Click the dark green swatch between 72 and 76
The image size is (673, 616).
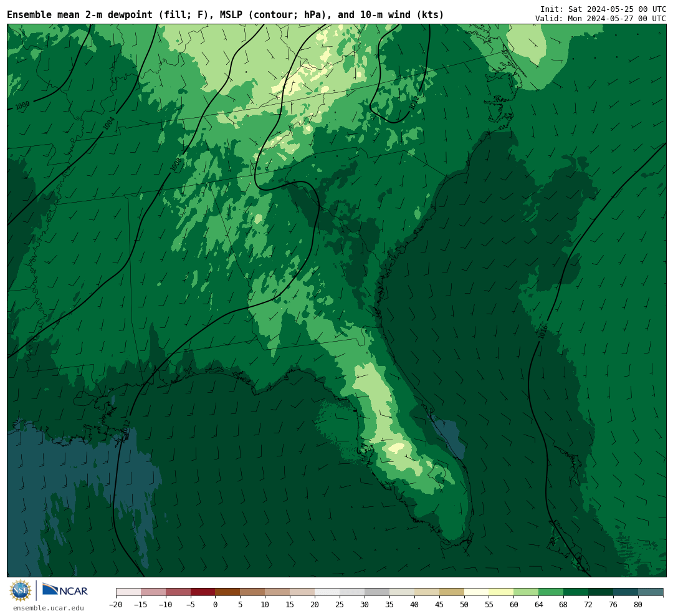pyautogui.click(x=601, y=592)
